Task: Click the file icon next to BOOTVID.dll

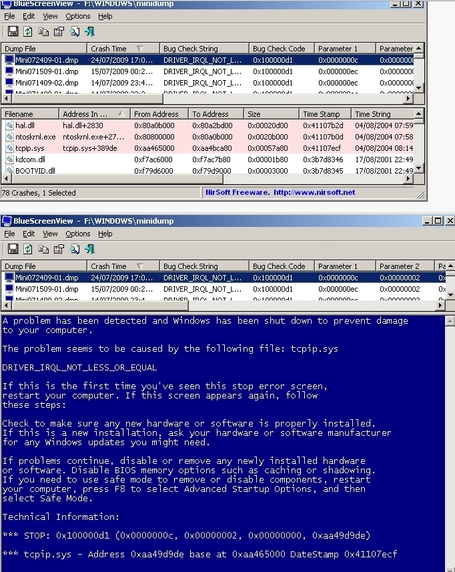Action: 9,171
